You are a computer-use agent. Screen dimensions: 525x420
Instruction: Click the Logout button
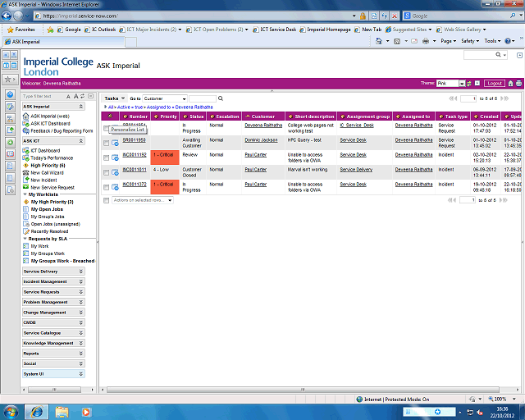[x=494, y=83]
